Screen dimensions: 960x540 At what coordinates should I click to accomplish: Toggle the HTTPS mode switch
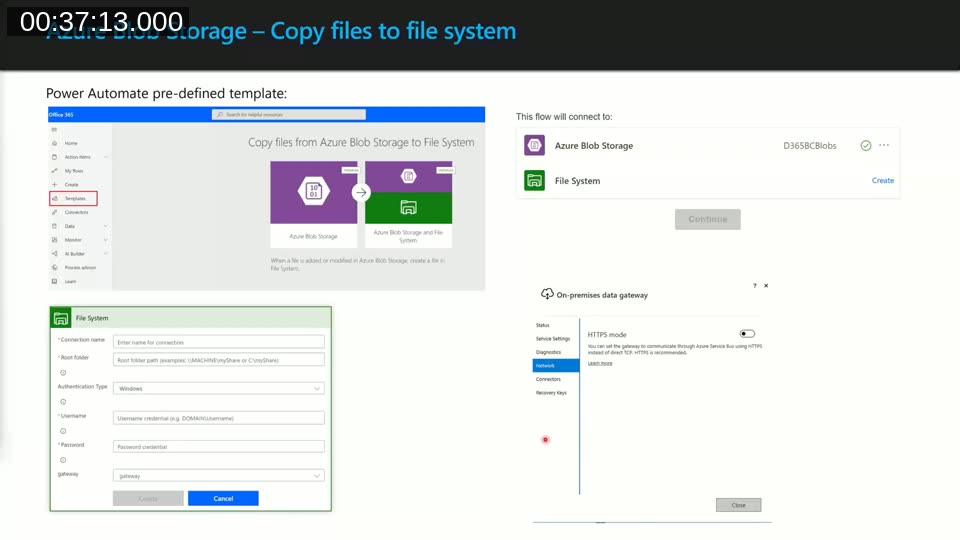pyautogui.click(x=747, y=334)
